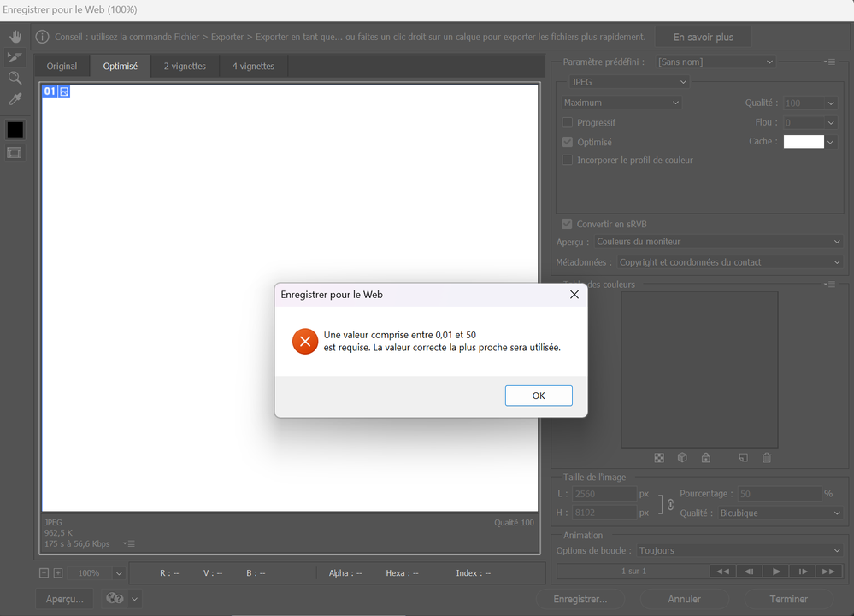Select the Hand tool
The image size is (854, 616).
[15, 37]
